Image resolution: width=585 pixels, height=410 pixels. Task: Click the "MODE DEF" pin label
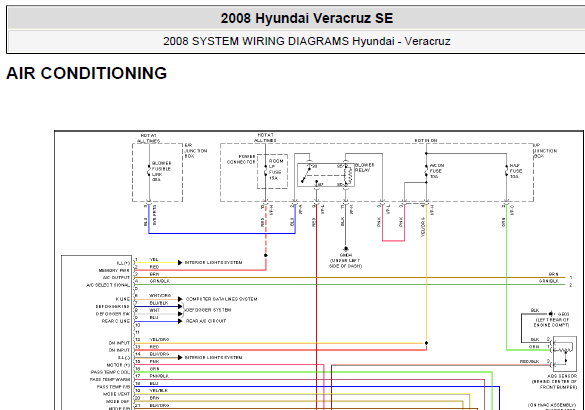point(118,401)
